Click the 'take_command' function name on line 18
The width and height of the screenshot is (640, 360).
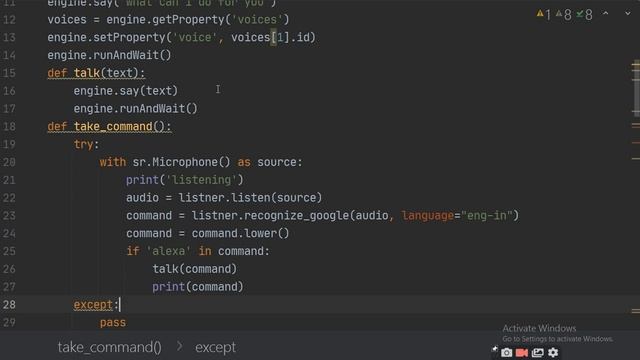(x=113, y=127)
